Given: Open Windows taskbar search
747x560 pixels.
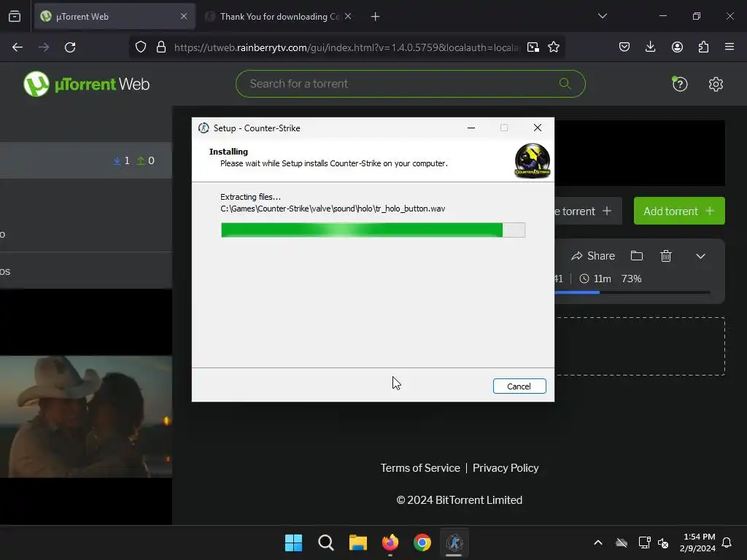Looking at the screenshot, I should click(326, 542).
